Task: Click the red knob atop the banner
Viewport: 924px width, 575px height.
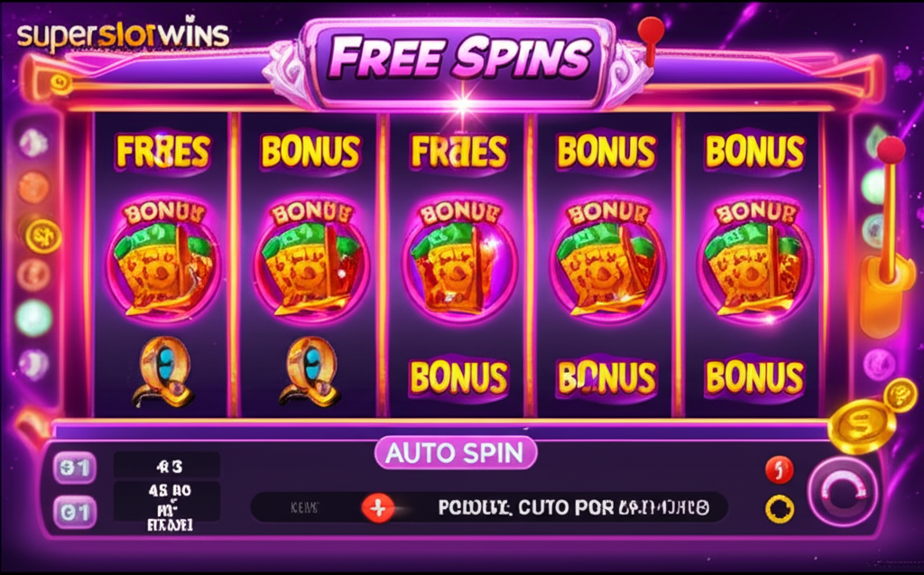Action: click(x=651, y=30)
